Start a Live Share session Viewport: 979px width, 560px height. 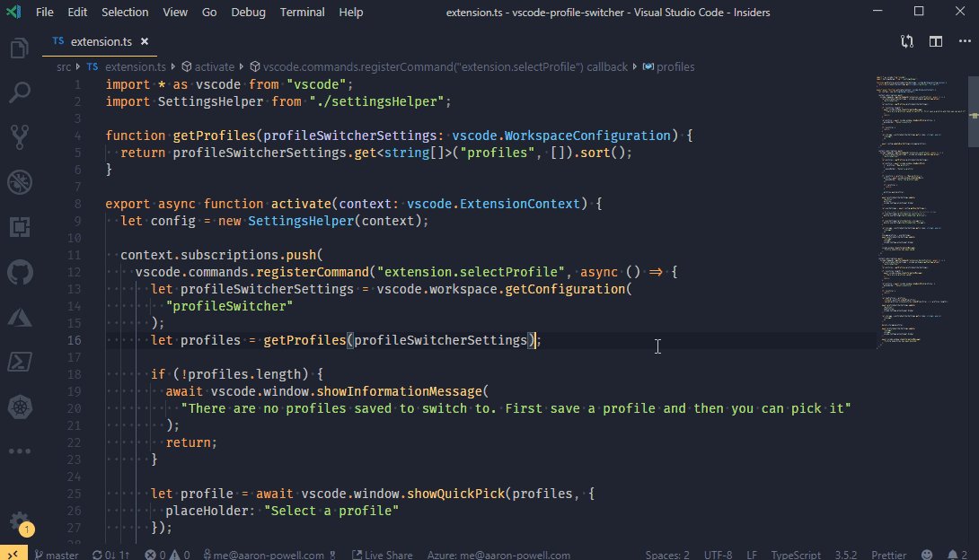[382, 555]
